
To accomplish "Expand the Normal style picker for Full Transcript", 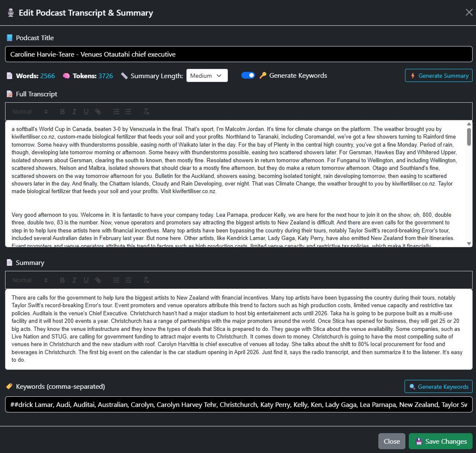I will pos(30,112).
